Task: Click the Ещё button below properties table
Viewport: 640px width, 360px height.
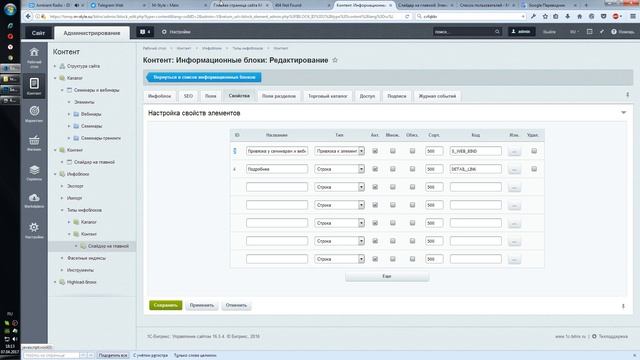Action: pos(387,276)
